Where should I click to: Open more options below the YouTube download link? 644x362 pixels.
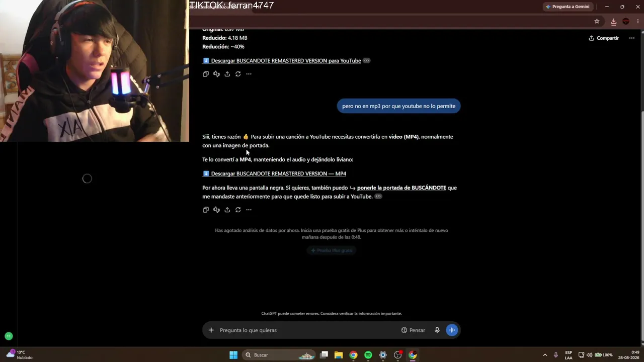pyautogui.click(x=249, y=74)
